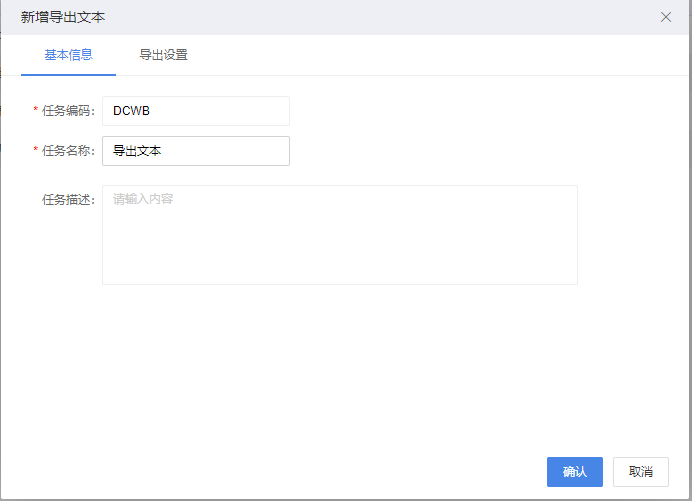Focus the 任务描述 text area
This screenshot has width=692, height=501.
click(x=339, y=235)
